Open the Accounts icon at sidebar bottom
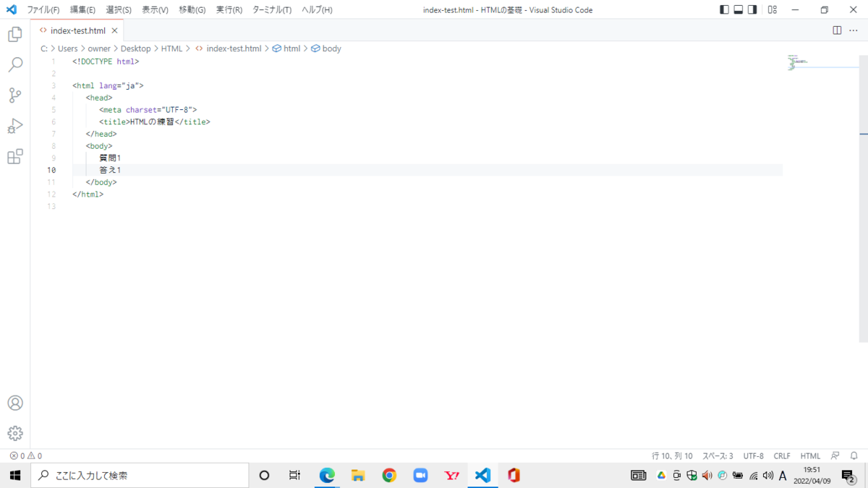 click(x=14, y=403)
